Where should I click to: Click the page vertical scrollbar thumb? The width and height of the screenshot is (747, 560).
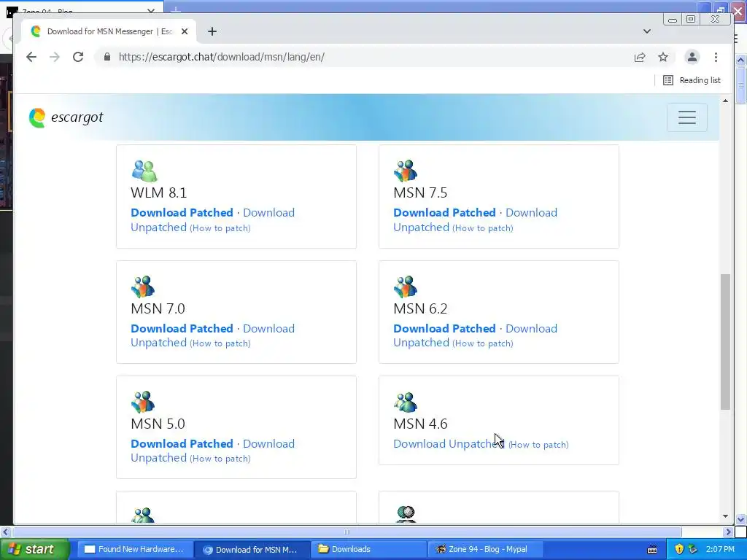(725, 341)
